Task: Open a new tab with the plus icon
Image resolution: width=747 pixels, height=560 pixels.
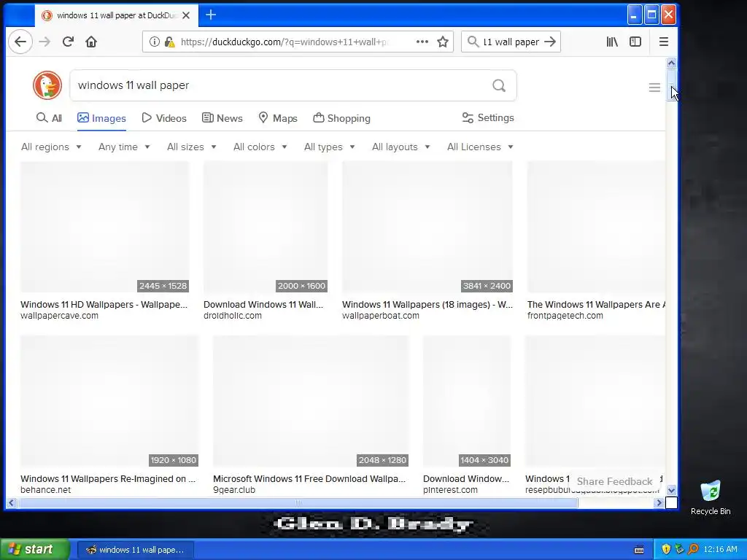Action: [x=211, y=15]
